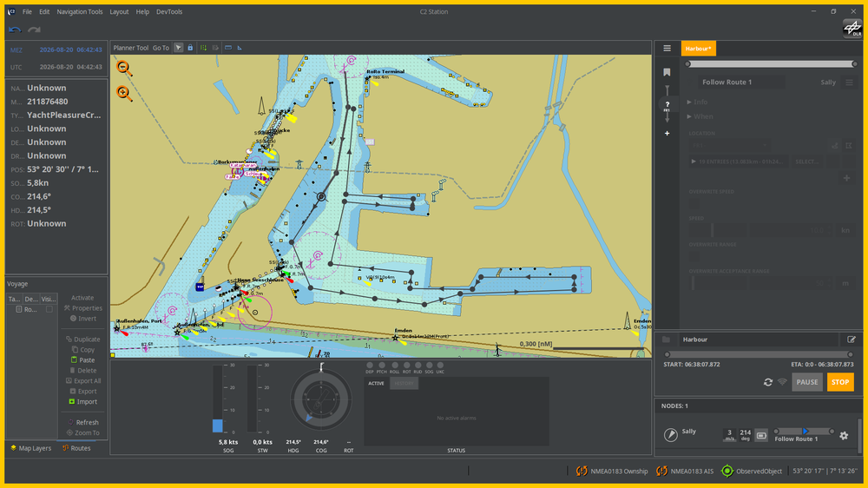Screen dimensions: 868x488
Task: Select the question-mark FR1 node in sidebar
Action: 667,106
